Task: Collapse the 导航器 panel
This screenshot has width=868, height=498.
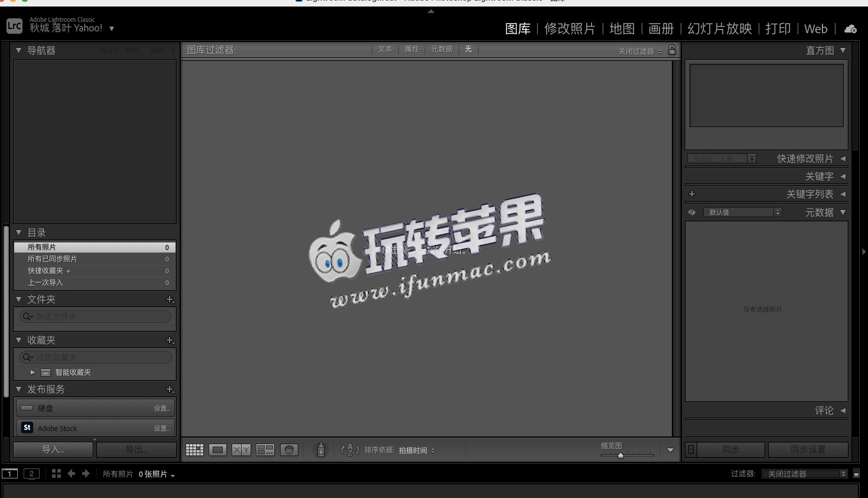Action: [18, 50]
